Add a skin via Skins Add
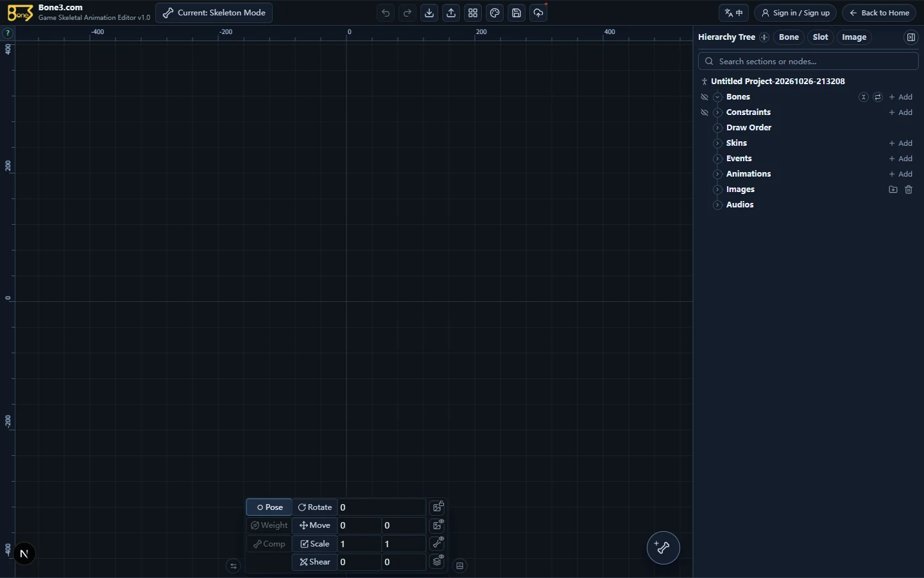This screenshot has height=578, width=924. pos(901,143)
